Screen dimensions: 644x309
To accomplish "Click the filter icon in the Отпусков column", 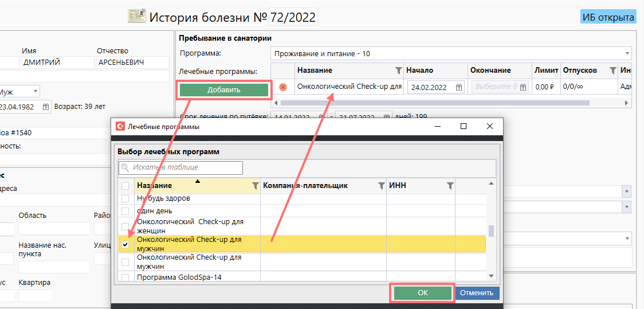I will [x=612, y=71].
